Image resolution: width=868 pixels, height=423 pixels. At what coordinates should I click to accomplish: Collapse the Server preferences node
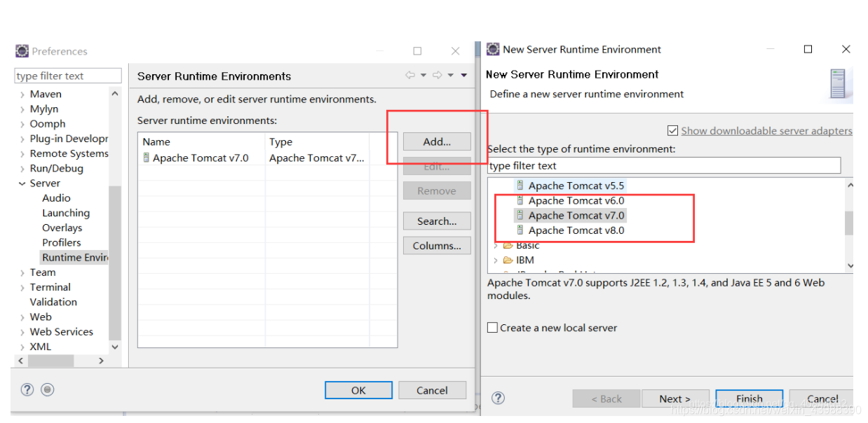22,183
